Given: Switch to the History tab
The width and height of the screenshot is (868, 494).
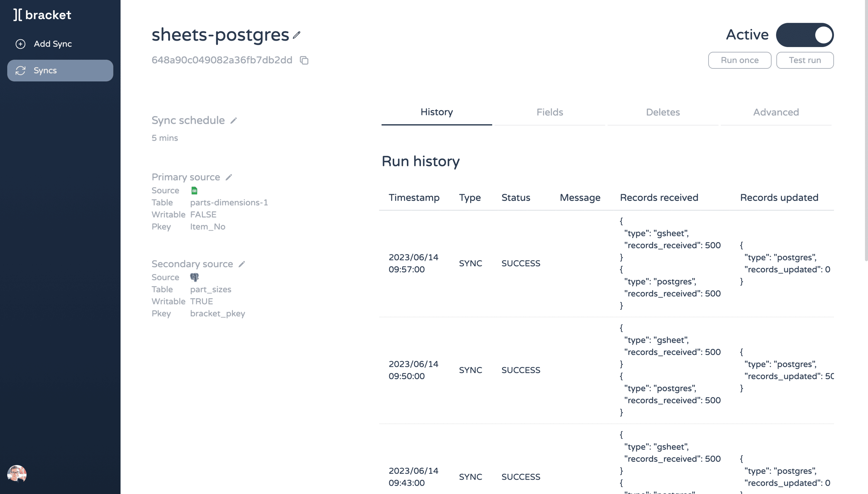Looking at the screenshot, I should pos(437,113).
